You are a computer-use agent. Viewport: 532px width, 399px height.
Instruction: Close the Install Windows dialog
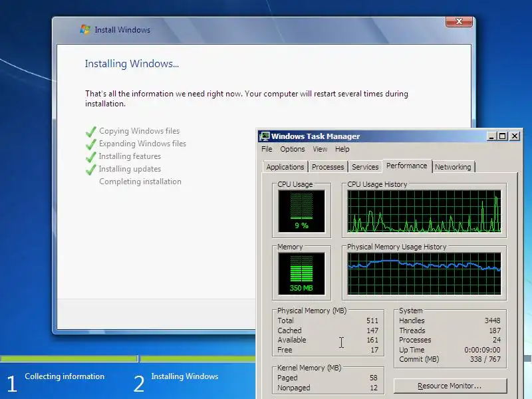[x=459, y=21]
